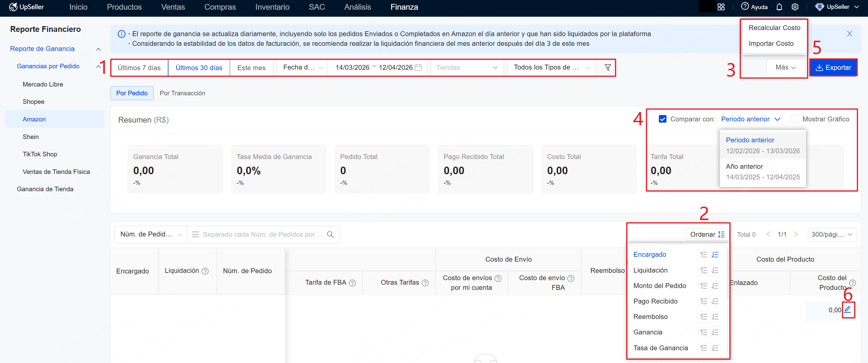Image resolution: width=868 pixels, height=363 pixels.
Task: Open Inventario in top menu
Action: click(272, 7)
